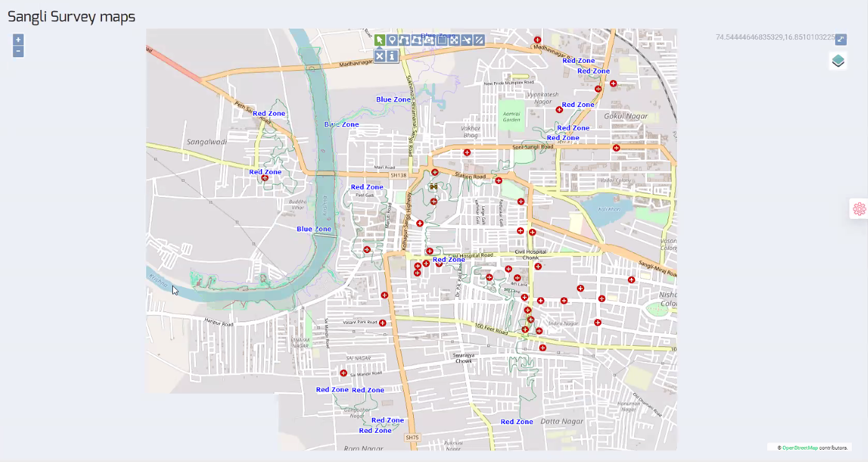Expand the map layers switcher

838,61
